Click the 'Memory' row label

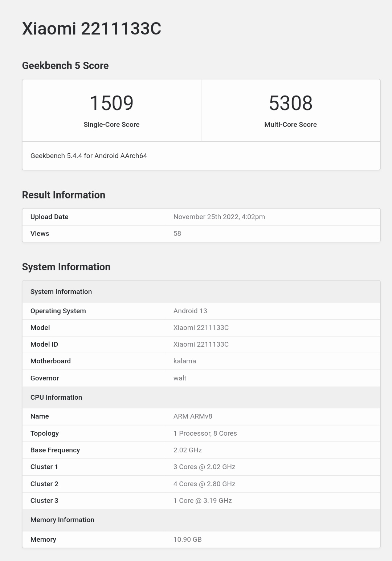[x=43, y=540]
